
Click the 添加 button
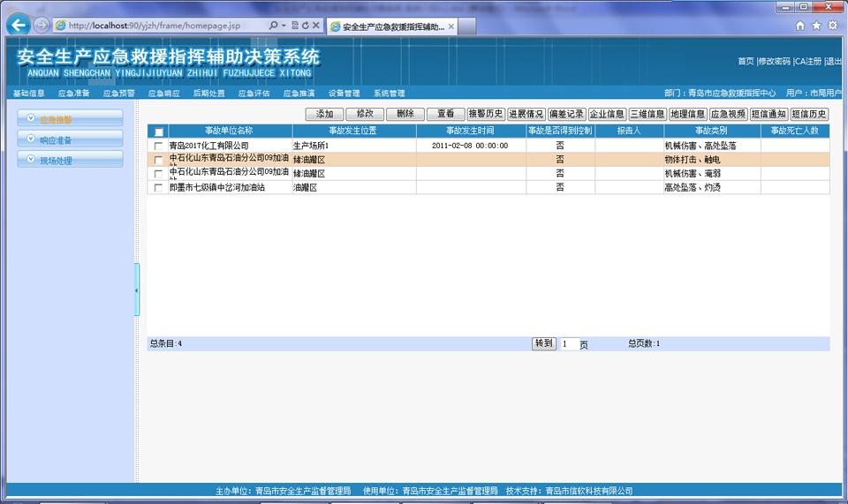pyautogui.click(x=323, y=114)
